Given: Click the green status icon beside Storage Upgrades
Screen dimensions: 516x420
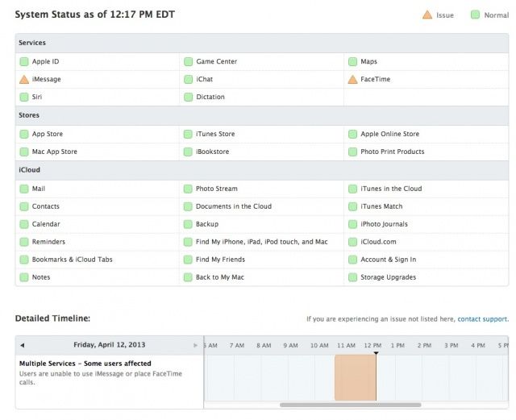Looking at the screenshot, I should 352,277.
